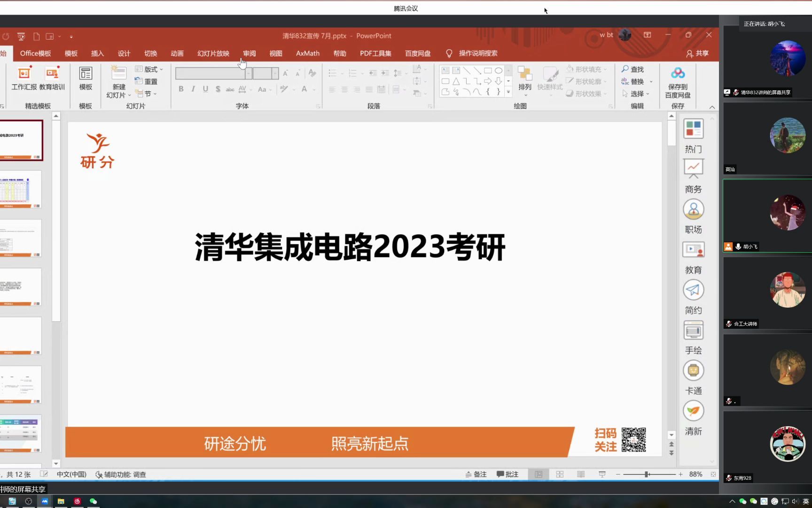Select the 商务 template category
This screenshot has width=812, height=508.
pos(693,176)
